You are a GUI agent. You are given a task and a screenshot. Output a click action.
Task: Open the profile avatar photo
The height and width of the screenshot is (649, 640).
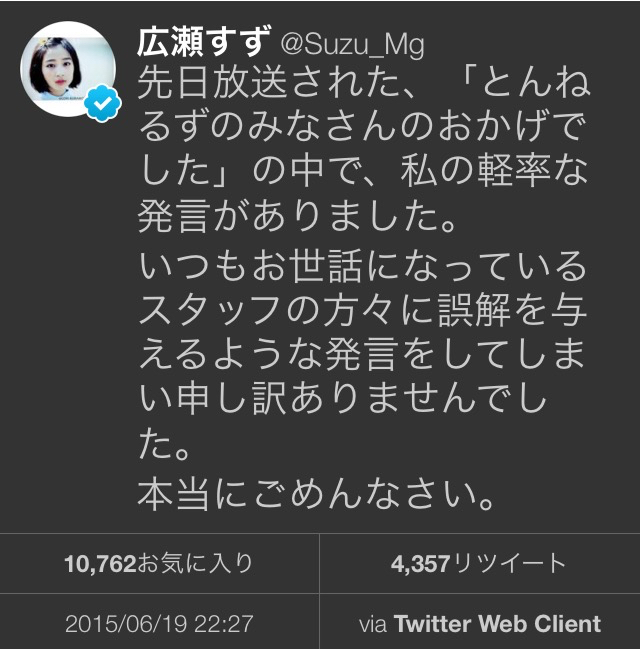click(68, 69)
